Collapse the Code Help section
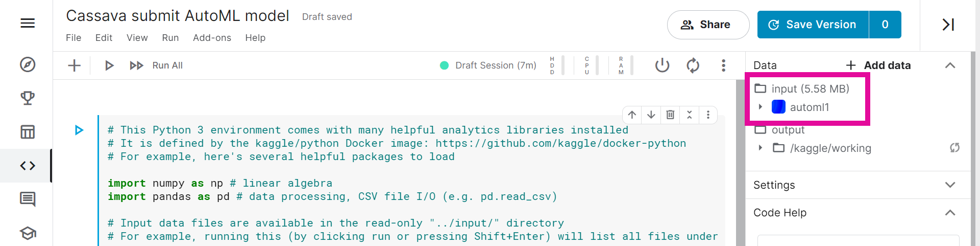This screenshot has height=246, width=980. click(949, 213)
